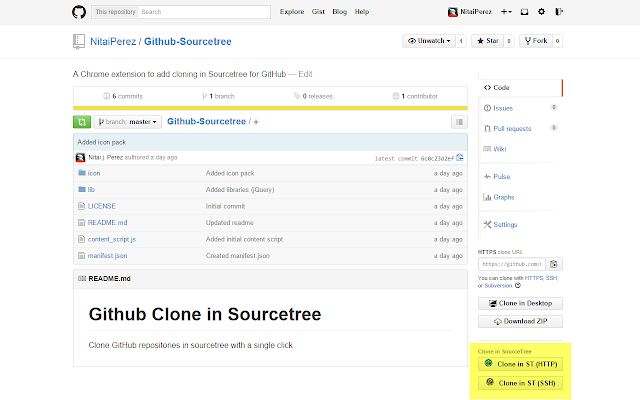Click Clone in ST (SSH) button
The width and height of the screenshot is (640, 400).
coord(520,383)
